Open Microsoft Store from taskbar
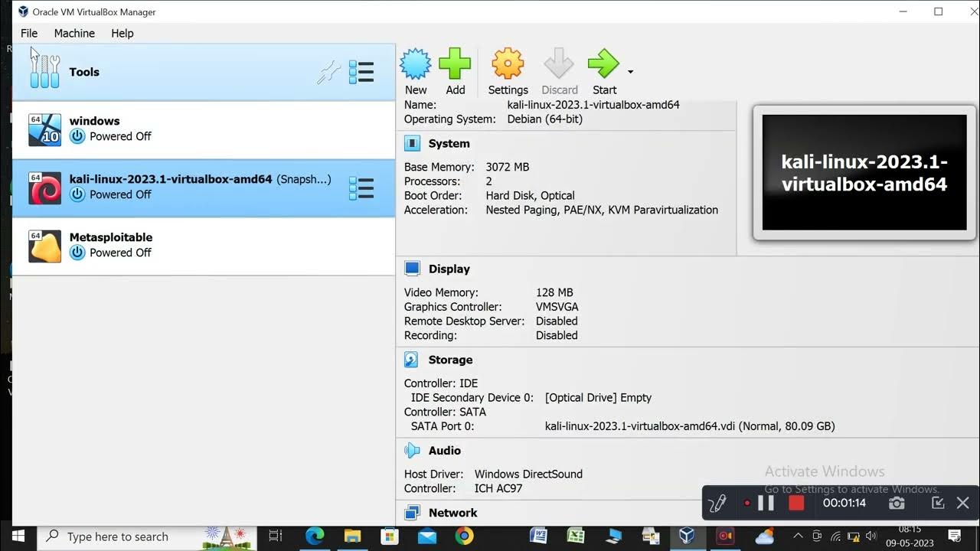 390,536
